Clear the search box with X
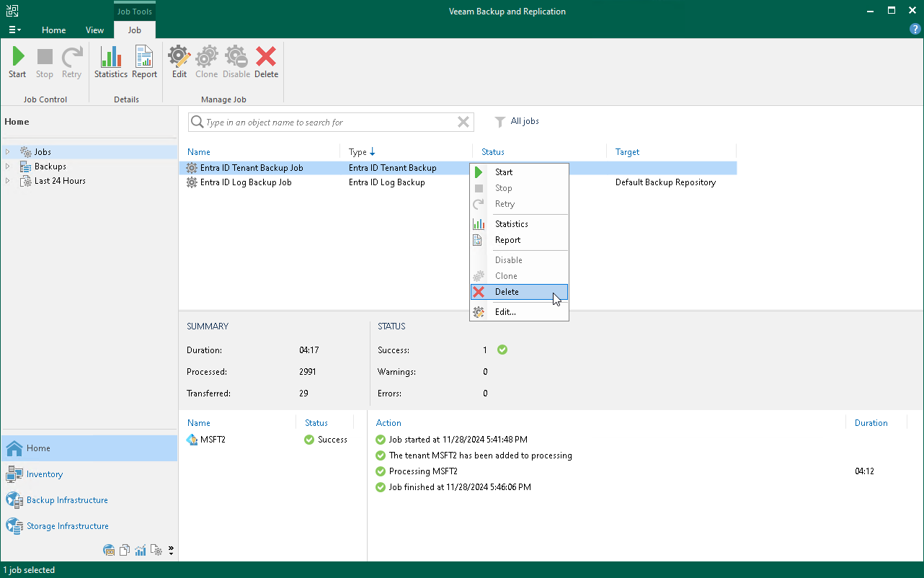 (x=463, y=123)
